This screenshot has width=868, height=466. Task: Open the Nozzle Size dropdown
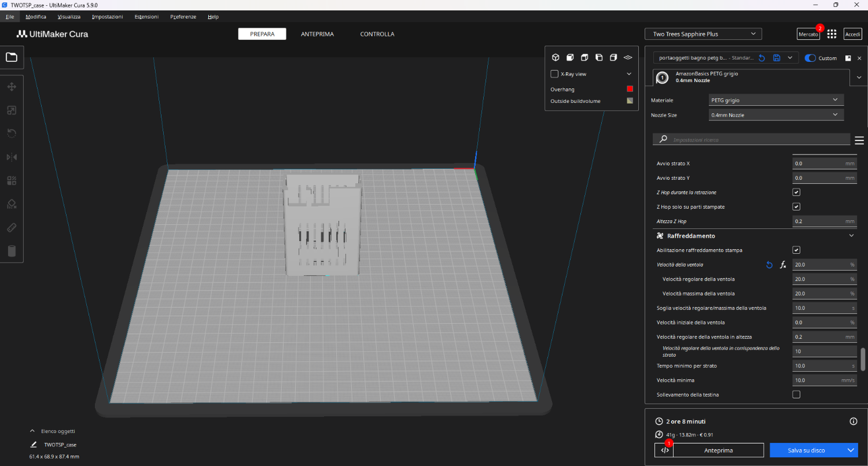tap(776, 115)
